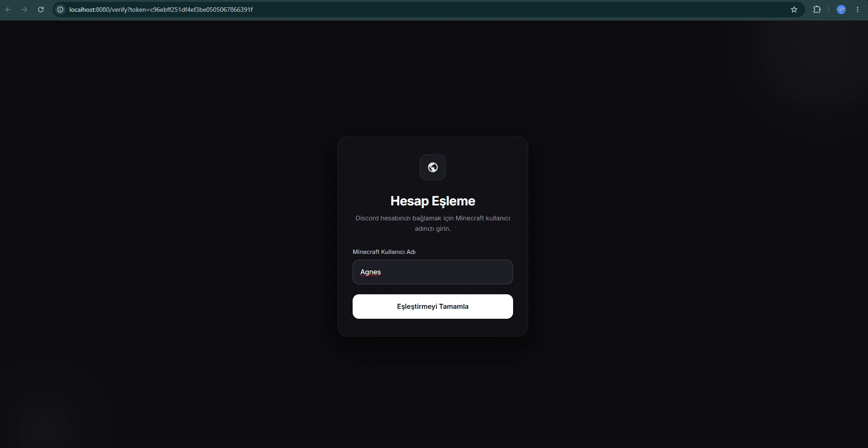Click the browser back arrow
Viewport: 868px width, 448px height.
click(8, 10)
